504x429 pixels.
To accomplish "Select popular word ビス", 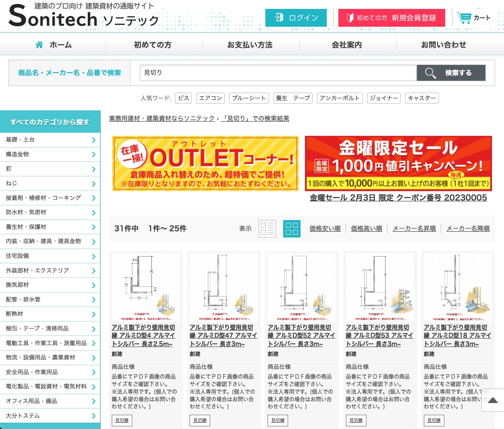I will (183, 98).
